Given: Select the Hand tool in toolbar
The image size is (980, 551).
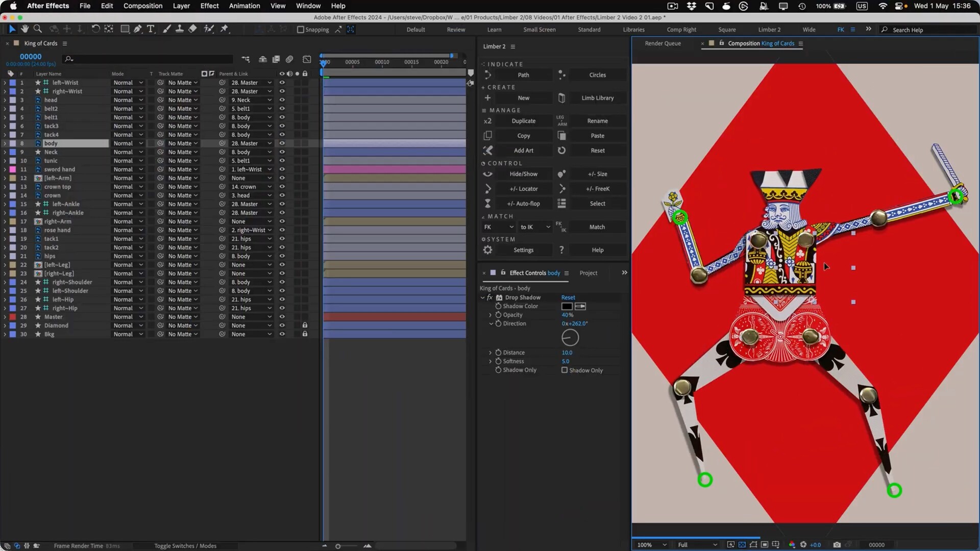Looking at the screenshot, I should click(x=24, y=29).
